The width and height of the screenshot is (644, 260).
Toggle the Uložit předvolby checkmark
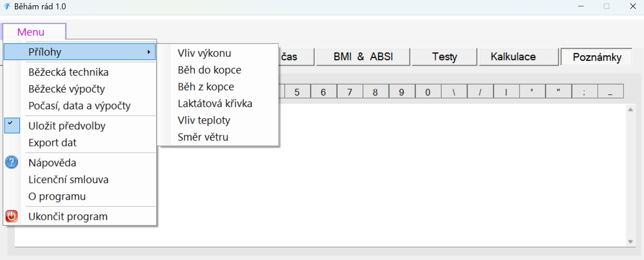coord(12,125)
